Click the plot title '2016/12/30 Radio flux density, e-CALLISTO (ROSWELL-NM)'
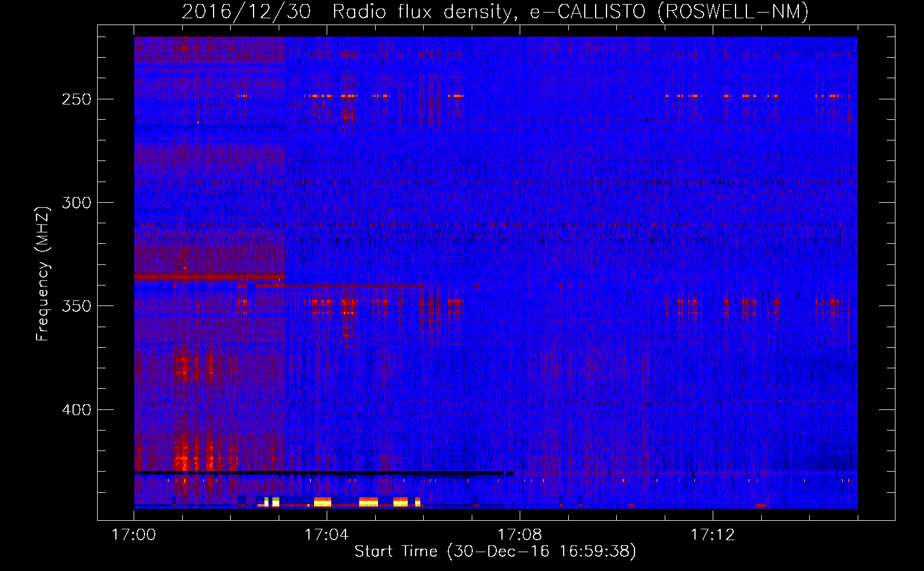924x571 pixels. [495, 11]
